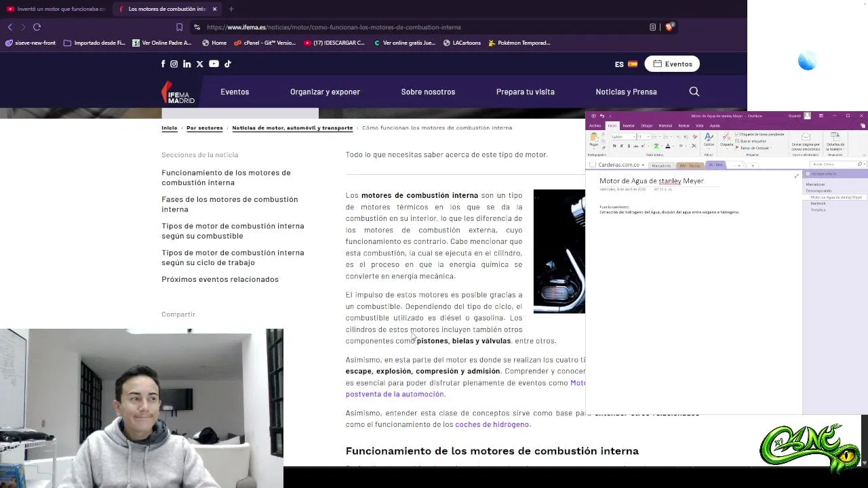Open Archivo tab in OneNote
Screen dimensions: 868x488
(x=595, y=125)
